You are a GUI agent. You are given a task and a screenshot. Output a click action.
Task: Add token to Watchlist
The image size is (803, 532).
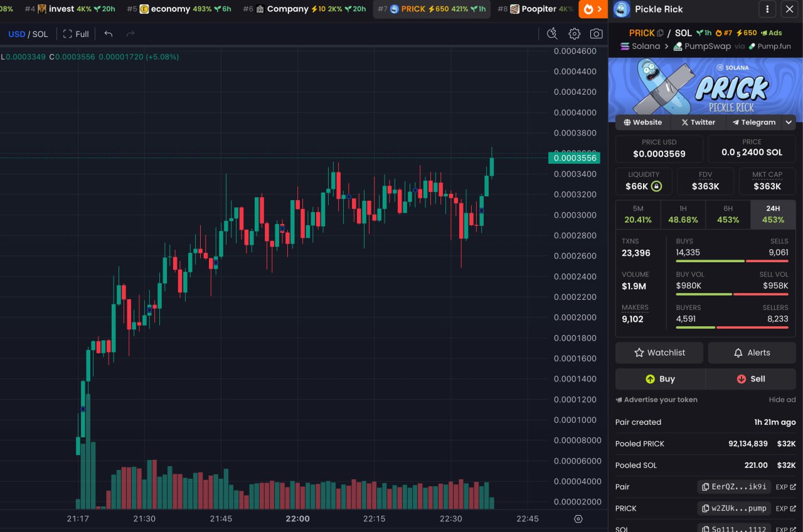pos(659,353)
